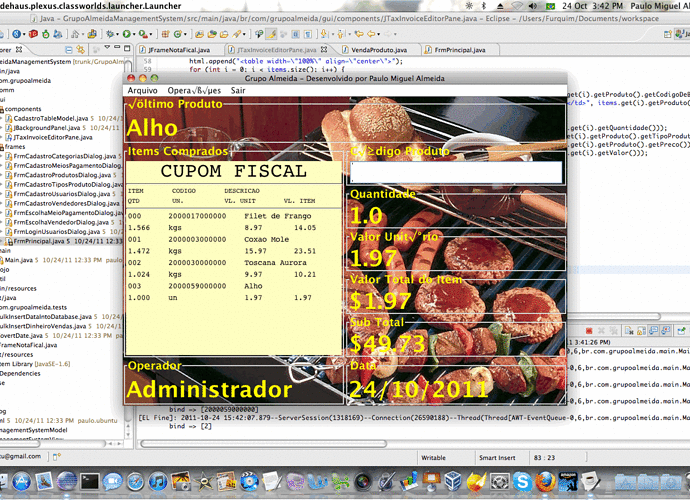Open VirtualBox from the Dock
The image size is (690, 500).
pos(454,481)
